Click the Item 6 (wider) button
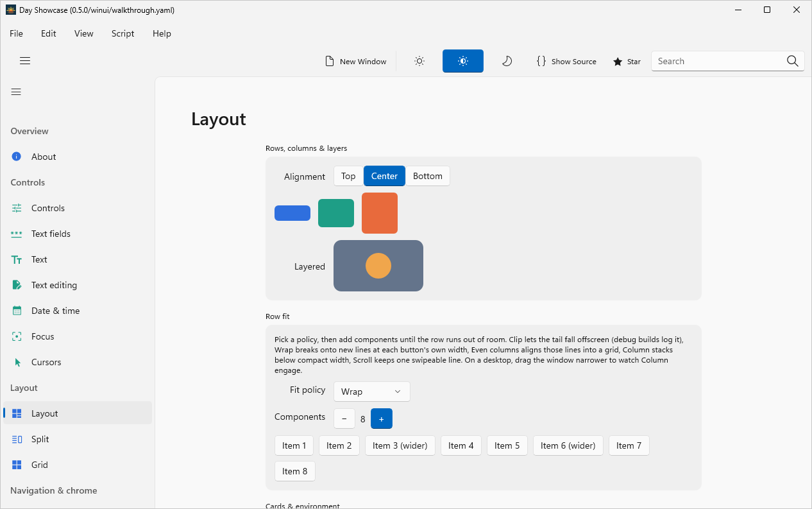The image size is (812, 509). pyautogui.click(x=568, y=445)
